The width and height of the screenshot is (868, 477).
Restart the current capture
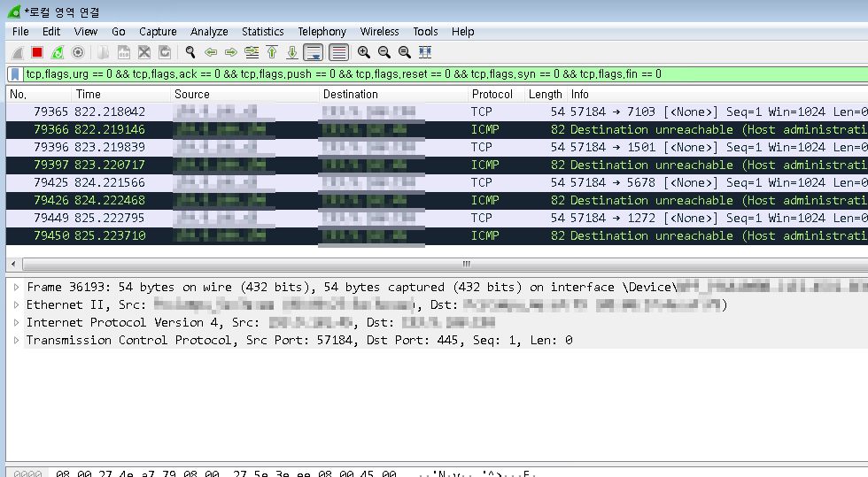pyautogui.click(x=58, y=53)
